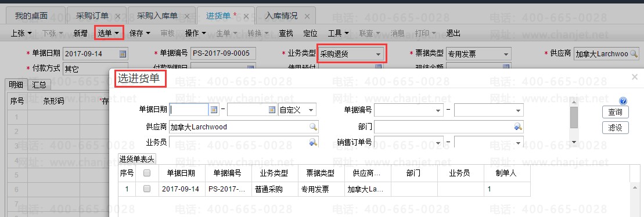Click lookup icon in 部门 field
Screen dimensions: 644x217
point(518,126)
